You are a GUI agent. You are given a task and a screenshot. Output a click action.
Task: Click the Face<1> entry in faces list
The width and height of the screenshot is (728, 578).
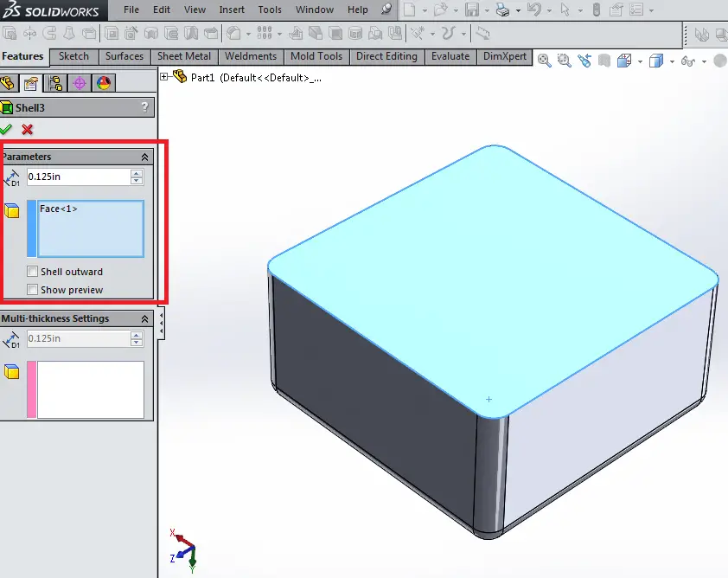pos(59,209)
